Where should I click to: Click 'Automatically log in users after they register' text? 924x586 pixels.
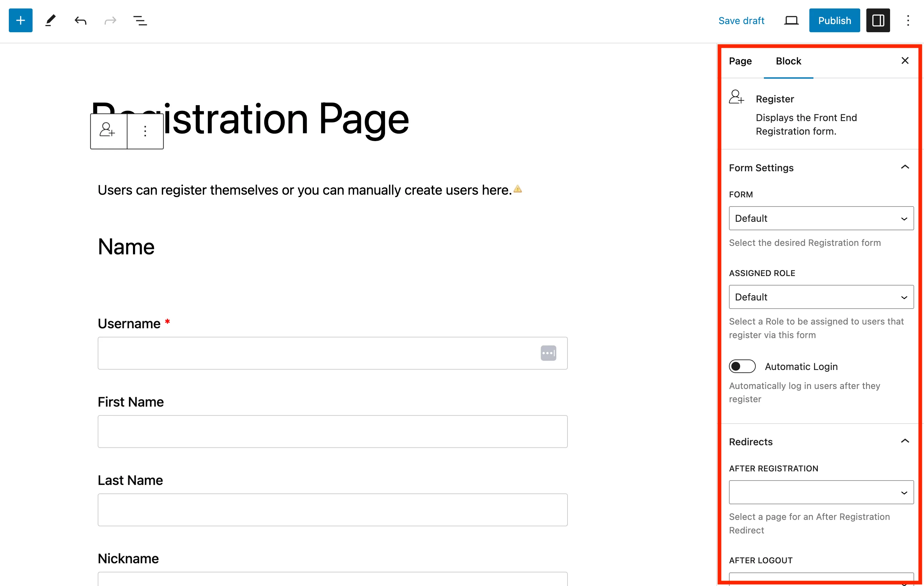pos(804,392)
